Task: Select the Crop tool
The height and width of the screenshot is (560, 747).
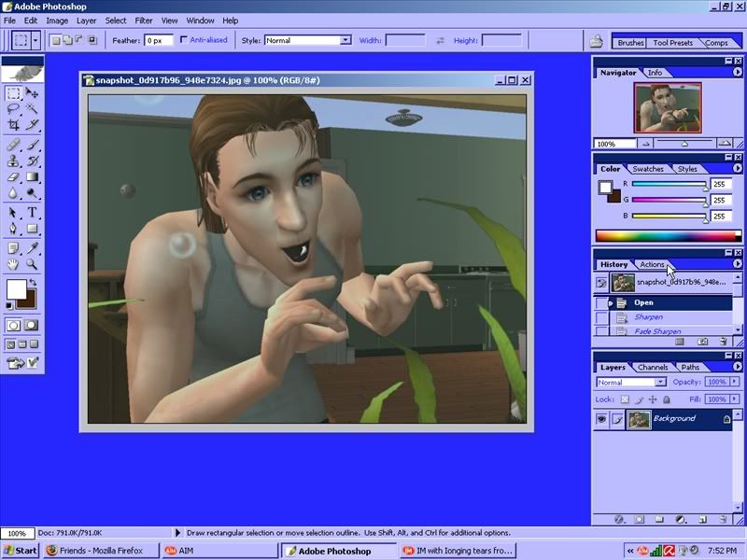Action: point(13,125)
